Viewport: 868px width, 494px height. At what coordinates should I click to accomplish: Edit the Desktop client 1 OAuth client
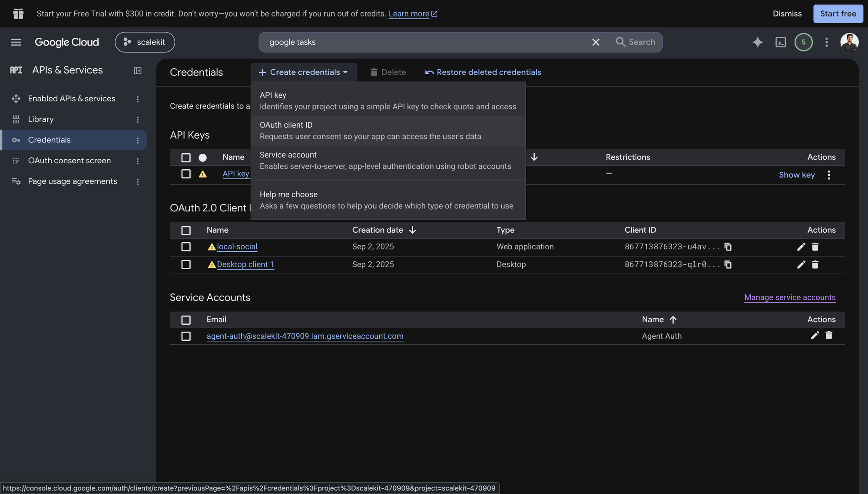[801, 264]
